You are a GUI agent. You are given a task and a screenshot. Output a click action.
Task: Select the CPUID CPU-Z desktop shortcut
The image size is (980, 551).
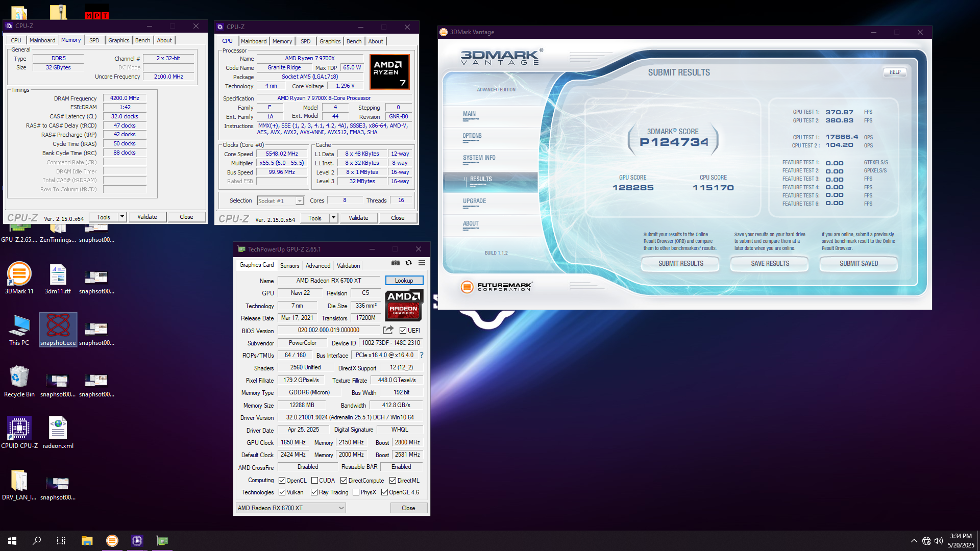[x=19, y=433]
